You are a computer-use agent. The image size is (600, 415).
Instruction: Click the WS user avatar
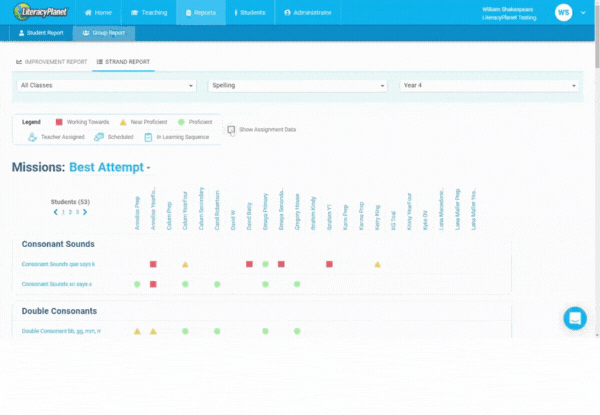[563, 12]
